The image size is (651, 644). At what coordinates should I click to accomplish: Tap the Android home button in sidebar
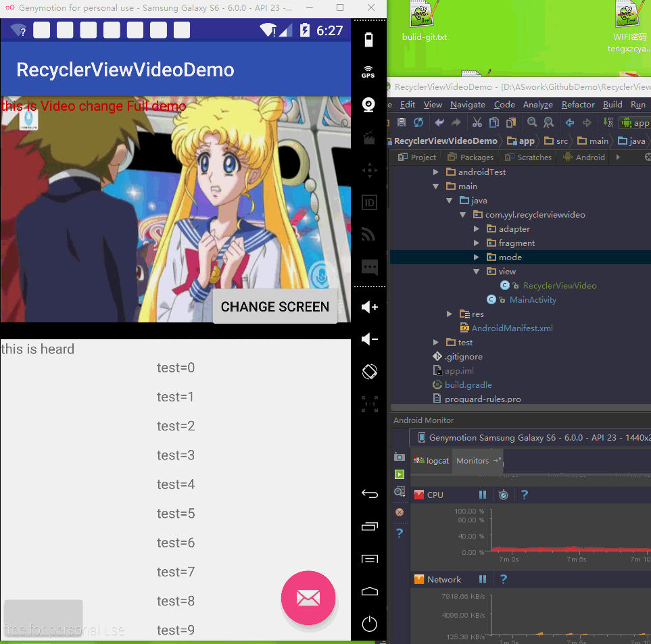(x=370, y=591)
